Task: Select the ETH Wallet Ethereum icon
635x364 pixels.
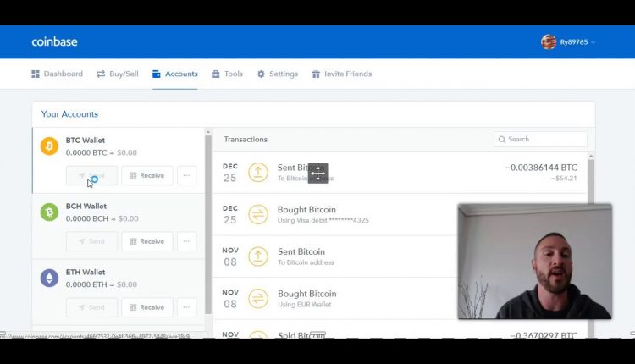Action: pos(50,279)
